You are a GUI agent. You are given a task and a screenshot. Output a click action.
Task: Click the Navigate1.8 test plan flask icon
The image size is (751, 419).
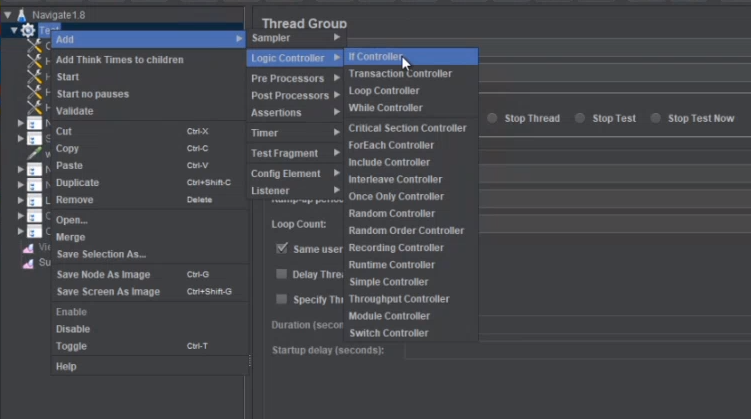(21, 15)
